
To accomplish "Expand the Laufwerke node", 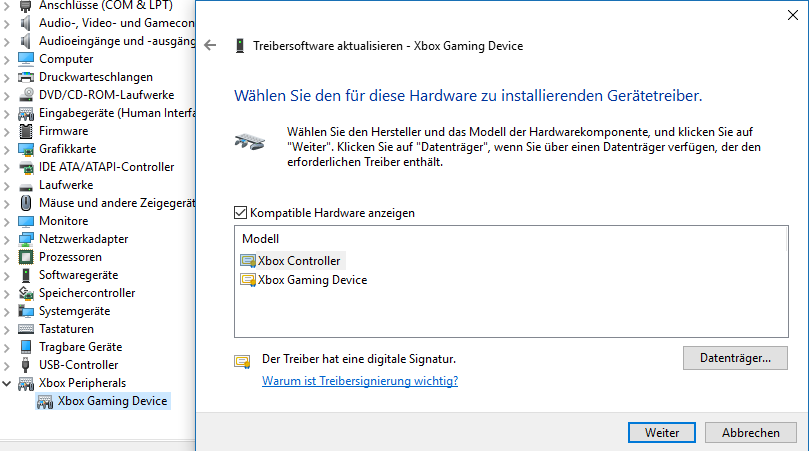I will [x=7, y=186].
